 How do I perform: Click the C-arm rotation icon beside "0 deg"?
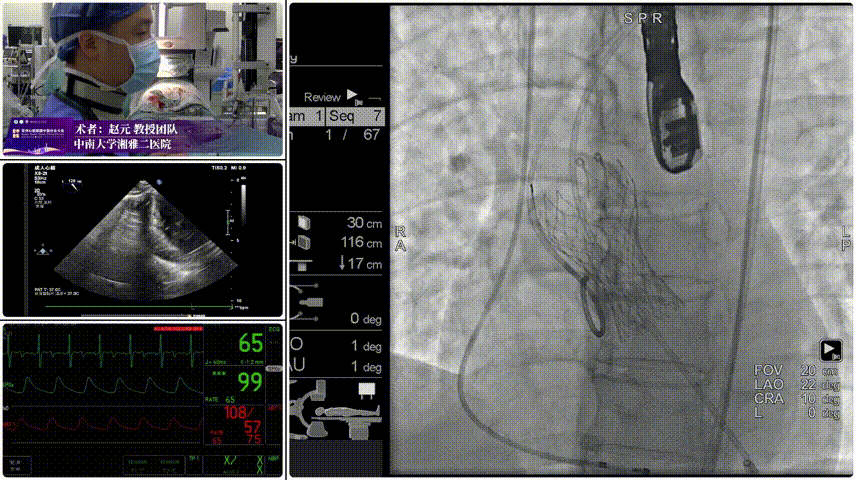[308, 301]
